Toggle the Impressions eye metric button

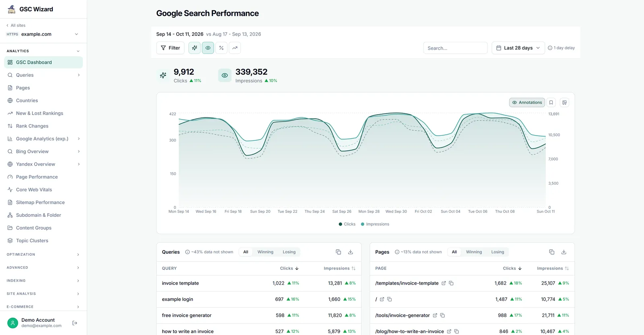tap(208, 48)
